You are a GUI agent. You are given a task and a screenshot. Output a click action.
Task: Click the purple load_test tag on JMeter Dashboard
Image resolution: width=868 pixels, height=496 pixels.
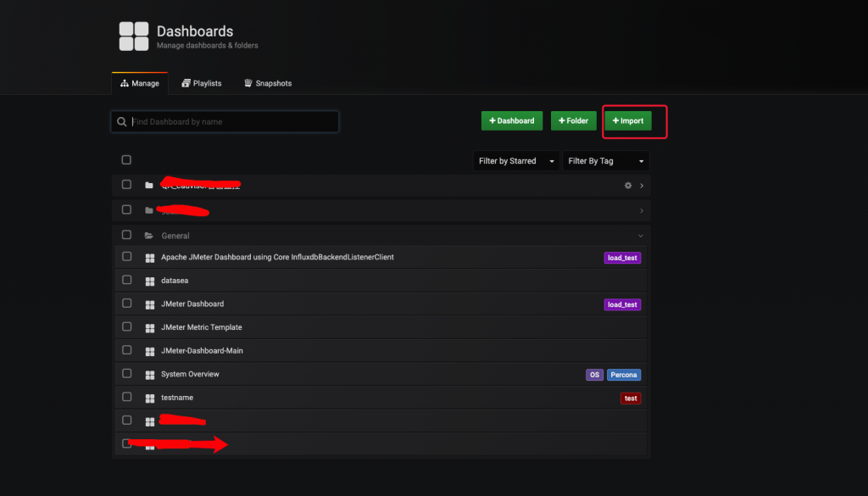click(x=622, y=304)
